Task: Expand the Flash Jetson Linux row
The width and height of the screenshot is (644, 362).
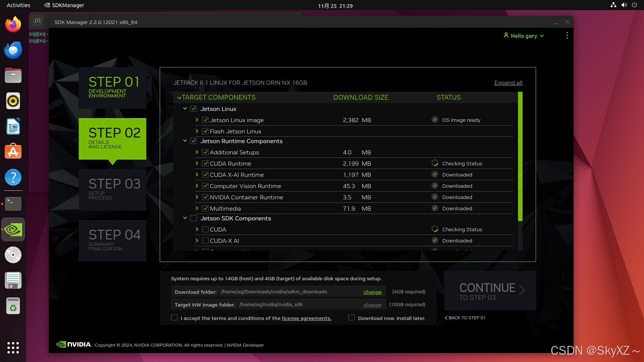Action: [197, 131]
